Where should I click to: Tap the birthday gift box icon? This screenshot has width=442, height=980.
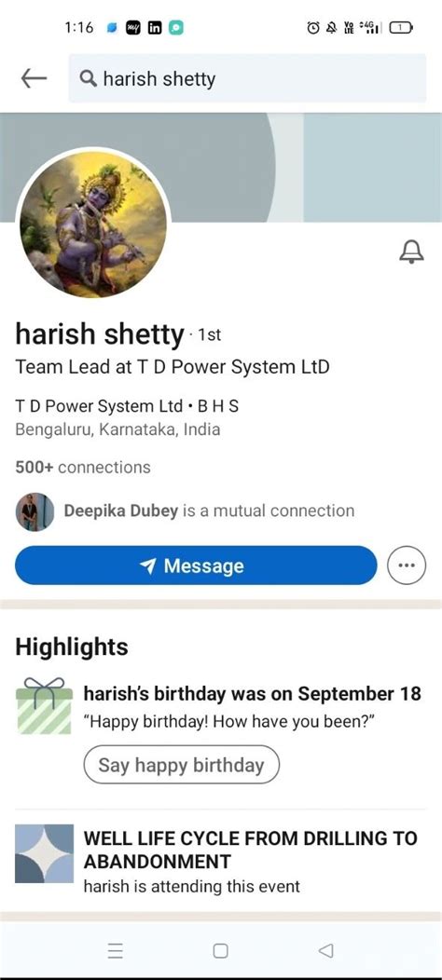(x=44, y=705)
